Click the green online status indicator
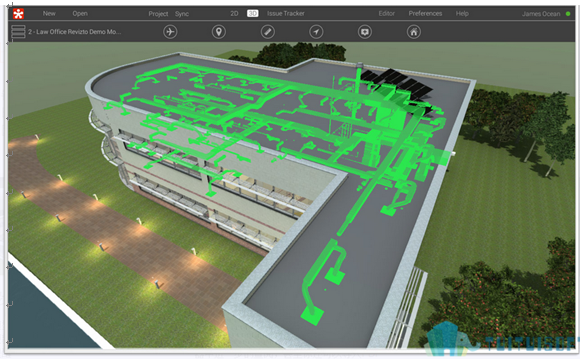This screenshot has height=360, width=580. click(568, 14)
